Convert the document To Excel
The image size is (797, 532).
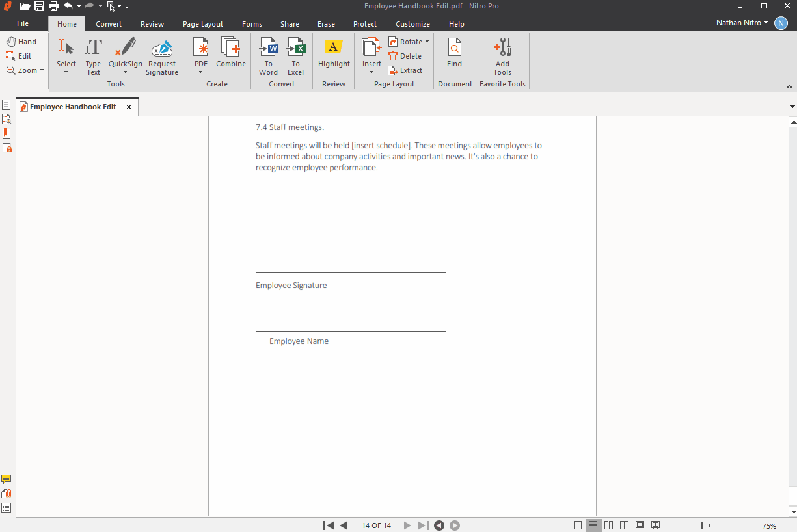click(296, 56)
